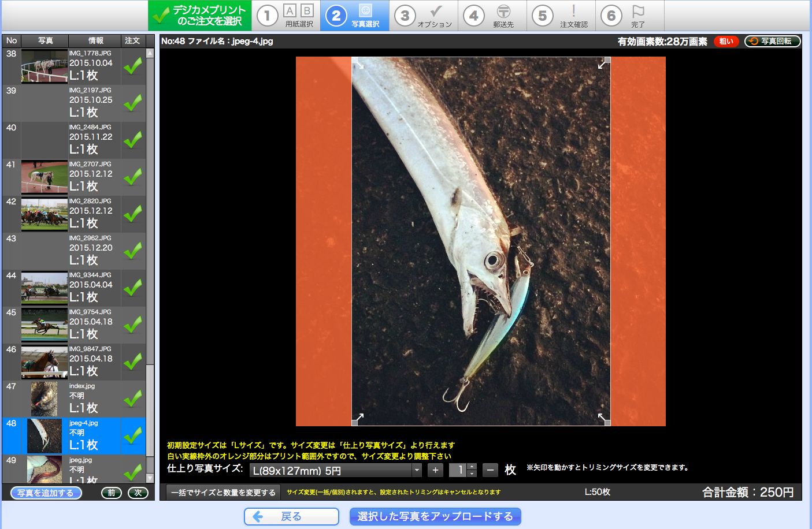Click the top-right crop corner arrow handle
812x529 pixels.
pos(603,64)
